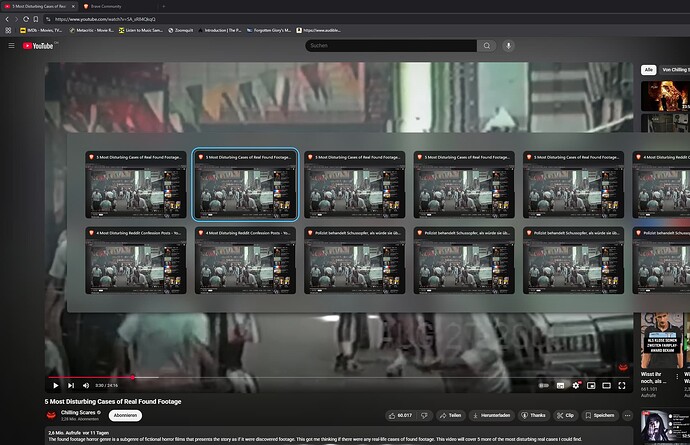Go forward with the browser forward arrow
Viewport: 690px width, 445px height.
coord(16,19)
